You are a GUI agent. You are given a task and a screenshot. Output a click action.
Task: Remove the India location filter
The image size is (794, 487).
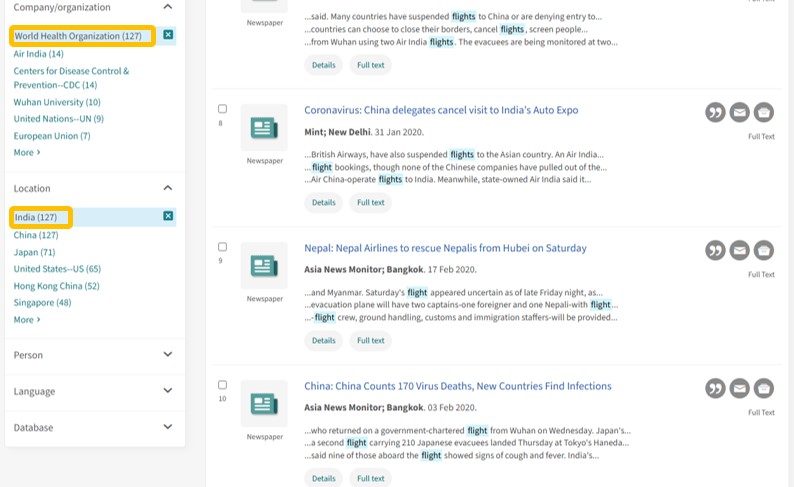tap(168, 216)
